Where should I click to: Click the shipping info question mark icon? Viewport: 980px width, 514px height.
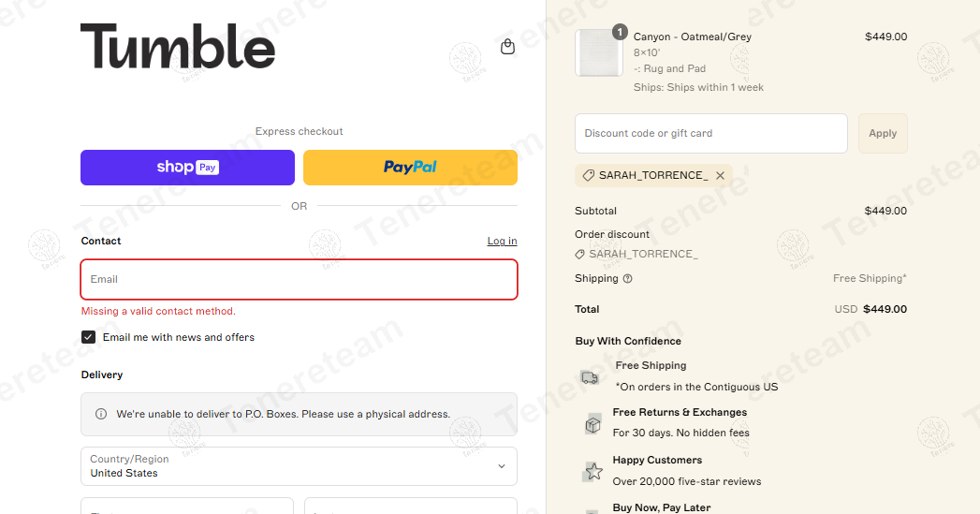(627, 278)
